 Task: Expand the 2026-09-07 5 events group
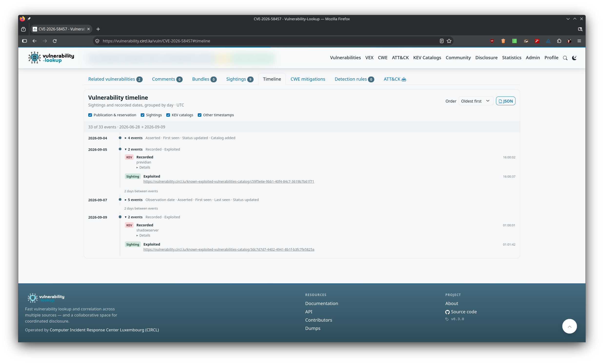click(133, 200)
